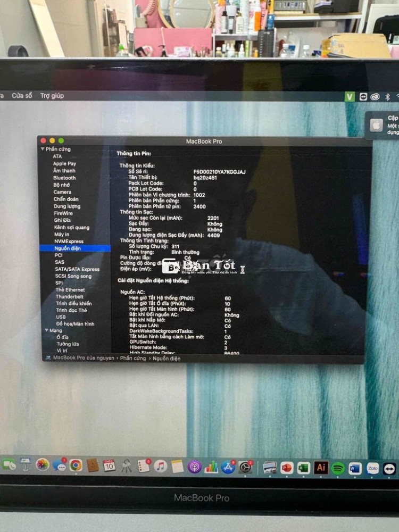Open the App Store icon

pyautogui.click(x=228, y=467)
